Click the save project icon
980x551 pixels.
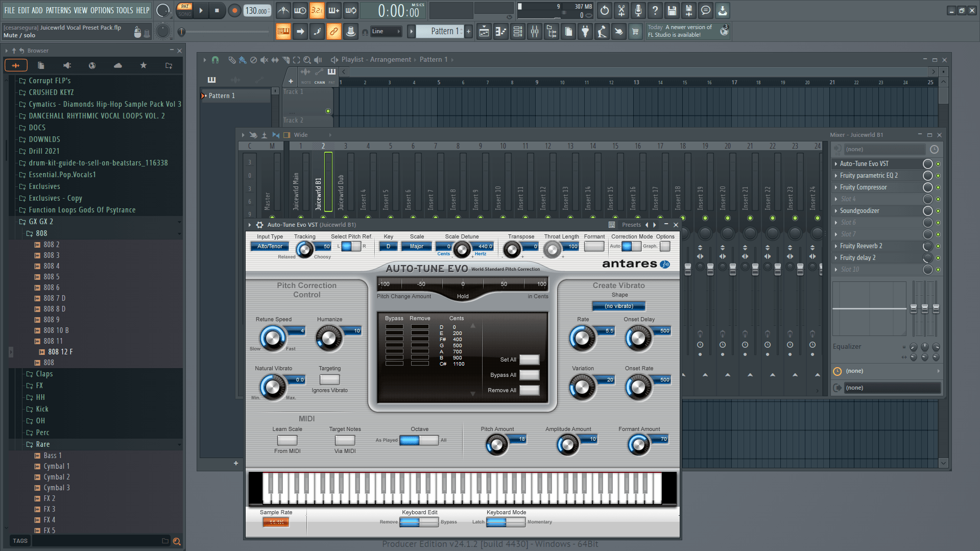(x=672, y=11)
